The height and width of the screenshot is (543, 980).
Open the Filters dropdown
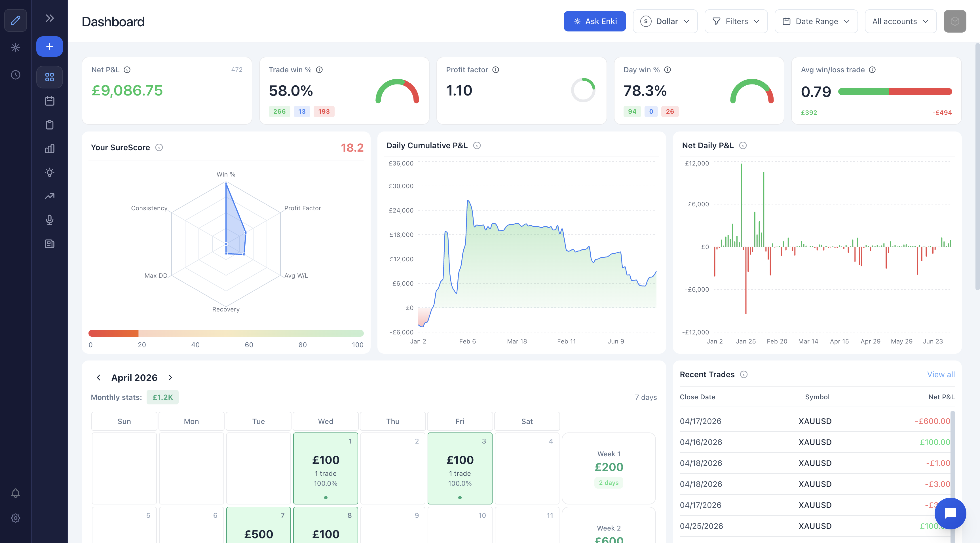click(x=736, y=21)
